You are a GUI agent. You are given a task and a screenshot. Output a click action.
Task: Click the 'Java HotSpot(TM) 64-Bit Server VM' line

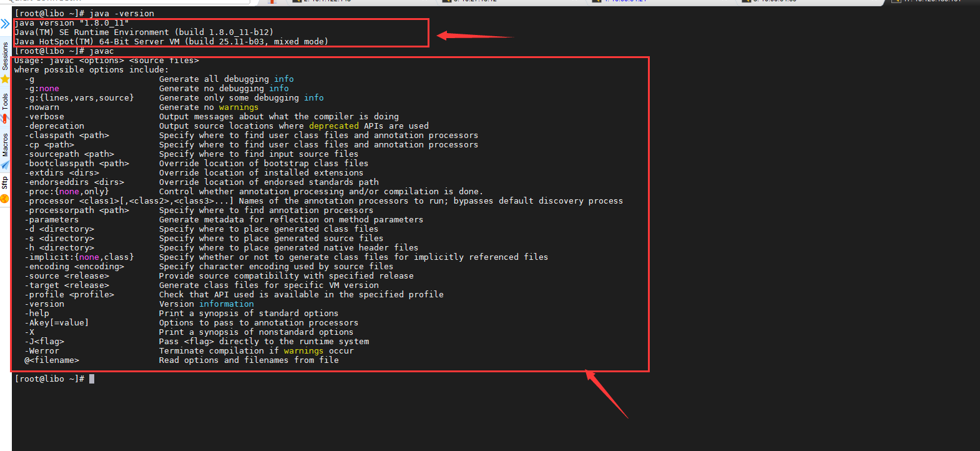[x=172, y=42]
